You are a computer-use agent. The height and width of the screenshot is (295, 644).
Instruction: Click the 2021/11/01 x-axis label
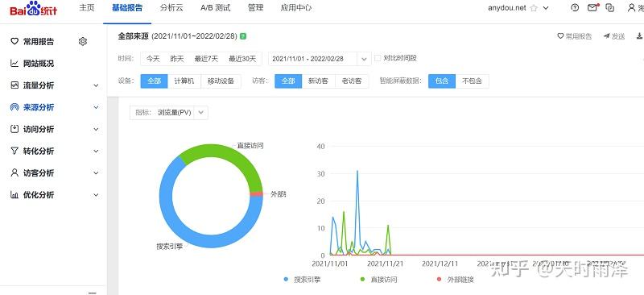pyautogui.click(x=330, y=264)
